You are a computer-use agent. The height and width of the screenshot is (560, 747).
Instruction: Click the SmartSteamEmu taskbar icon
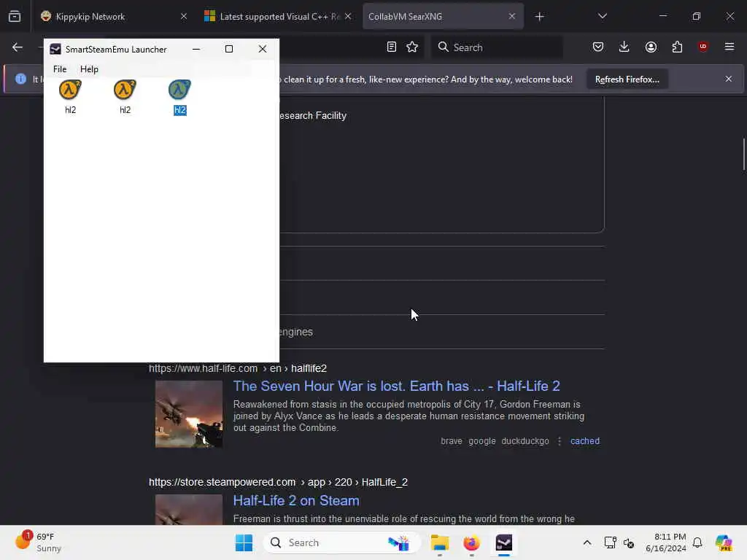503,542
